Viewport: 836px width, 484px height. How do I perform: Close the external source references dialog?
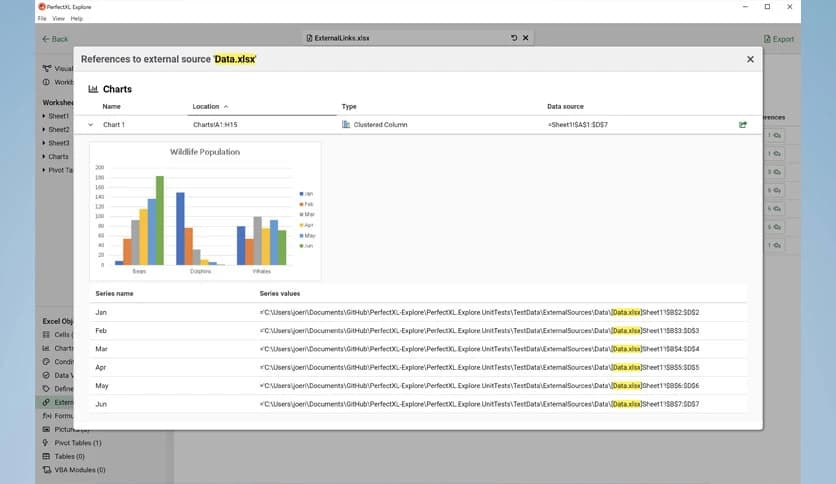pyautogui.click(x=750, y=59)
